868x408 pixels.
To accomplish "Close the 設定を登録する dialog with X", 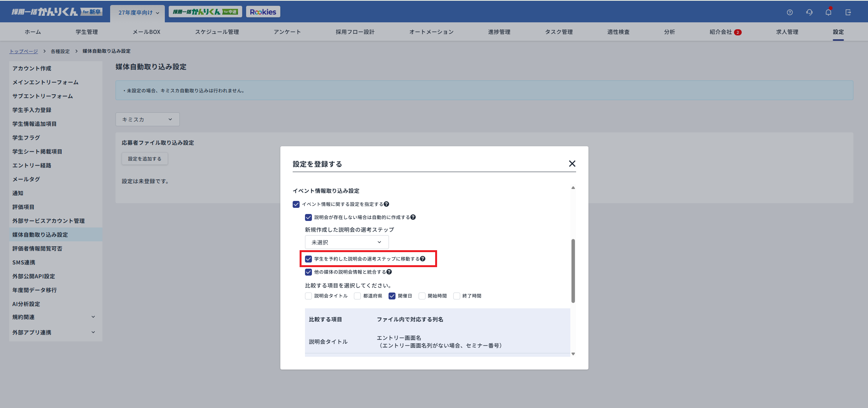I will point(572,164).
